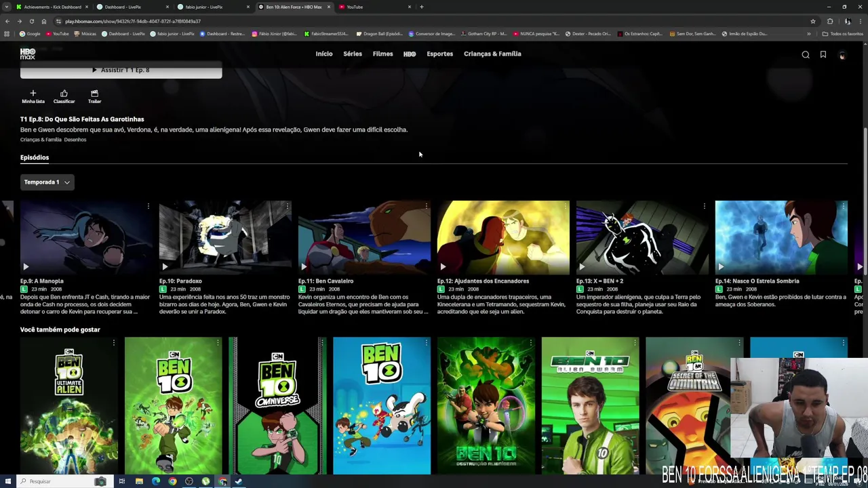Open the bookmark list icon in header
The width and height of the screenshot is (868, 488).
(823, 55)
